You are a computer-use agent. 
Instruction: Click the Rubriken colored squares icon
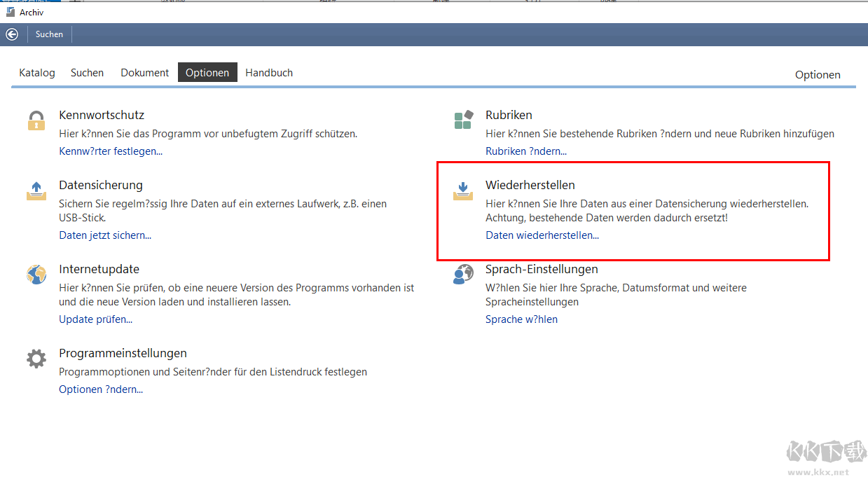tap(463, 120)
